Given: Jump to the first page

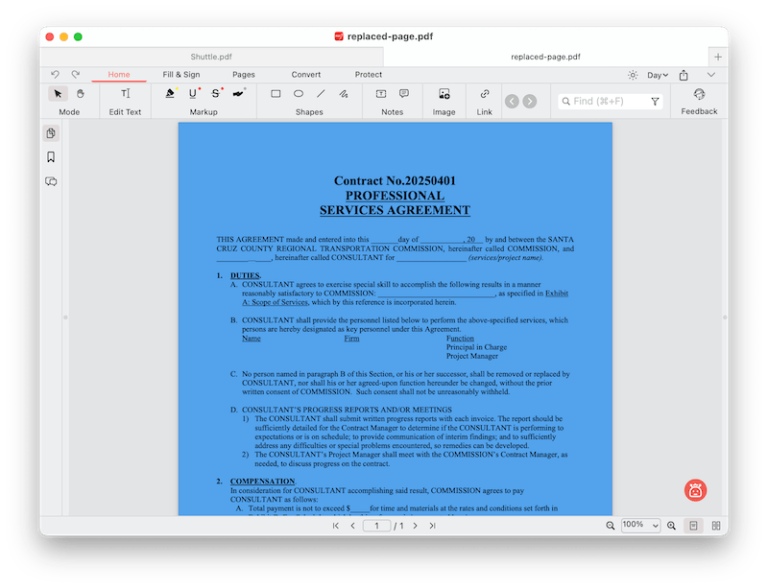Looking at the screenshot, I should pos(336,526).
